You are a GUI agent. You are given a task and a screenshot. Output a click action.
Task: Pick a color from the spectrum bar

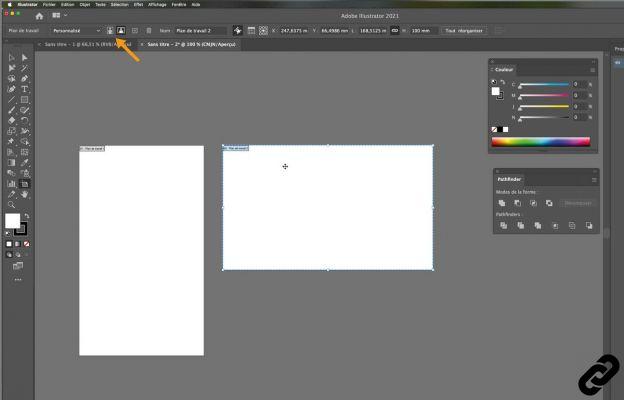(541, 142)
